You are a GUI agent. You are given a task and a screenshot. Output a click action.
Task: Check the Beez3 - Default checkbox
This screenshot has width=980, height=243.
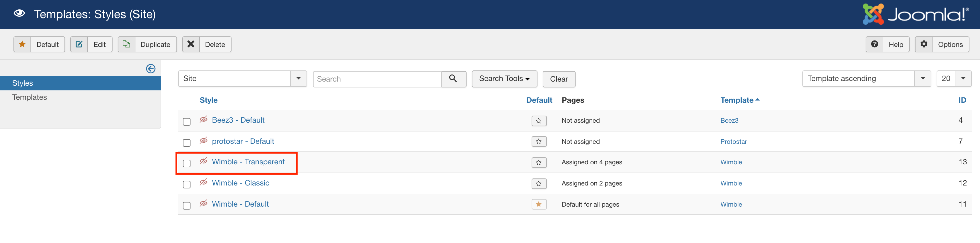pyautogui.click(x=186, y=122)
